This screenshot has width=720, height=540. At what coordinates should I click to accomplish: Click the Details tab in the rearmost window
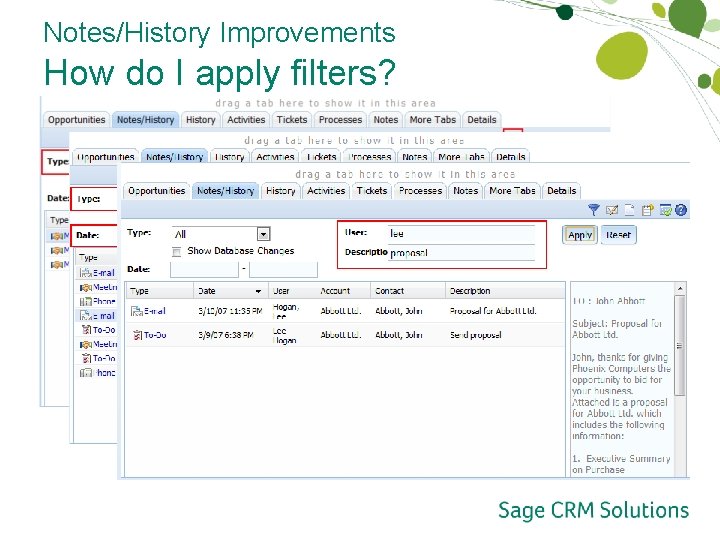tap(482, 120)
